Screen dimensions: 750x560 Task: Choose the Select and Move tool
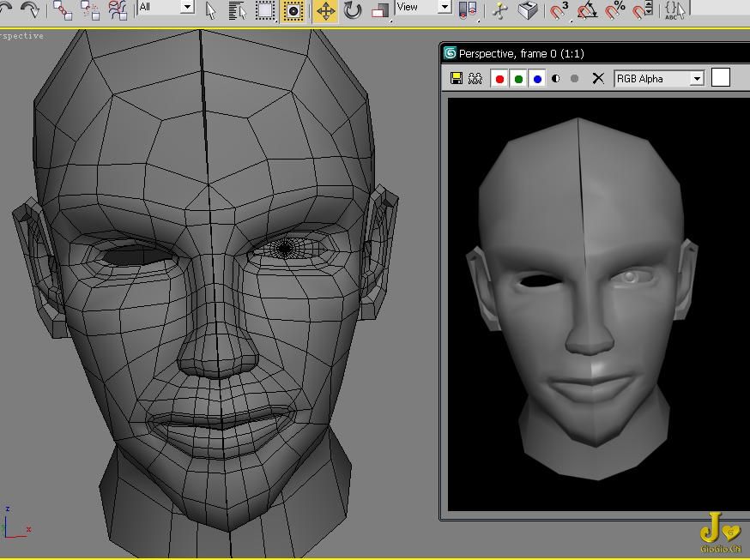click(325, 10)
